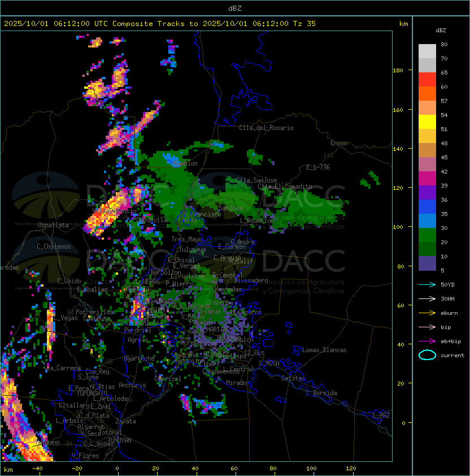Pick the bright yellow swatch in dBZ scale
This screenshot has width=470, height=476.
pyautogui.click(x=427, y=122)
